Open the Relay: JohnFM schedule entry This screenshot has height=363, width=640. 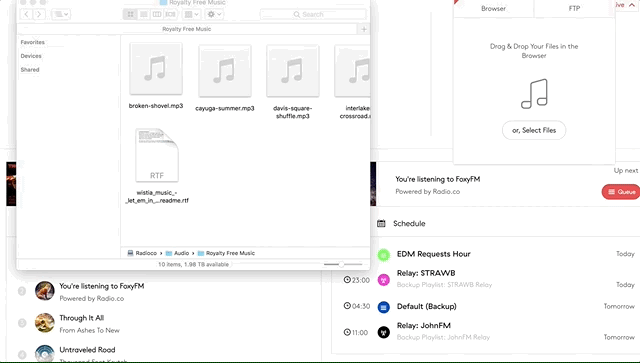pyautogui.click(x=424, y=325)
